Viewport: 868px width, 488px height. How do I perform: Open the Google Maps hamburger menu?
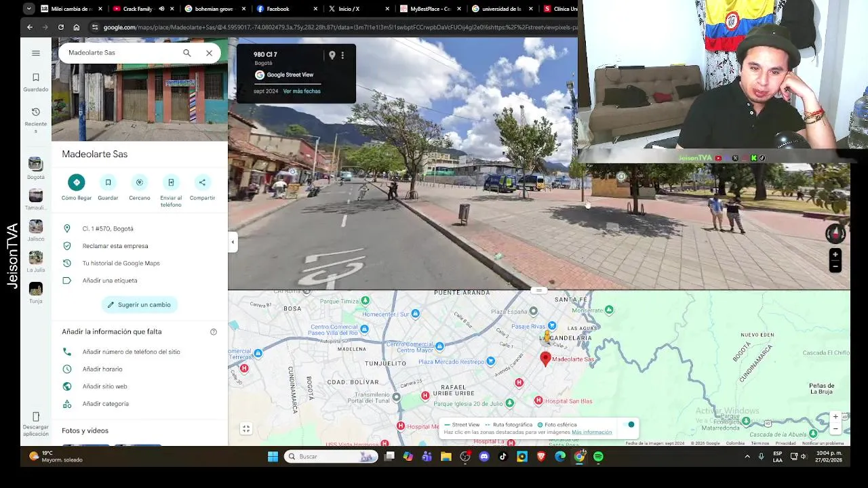[36, 53]
